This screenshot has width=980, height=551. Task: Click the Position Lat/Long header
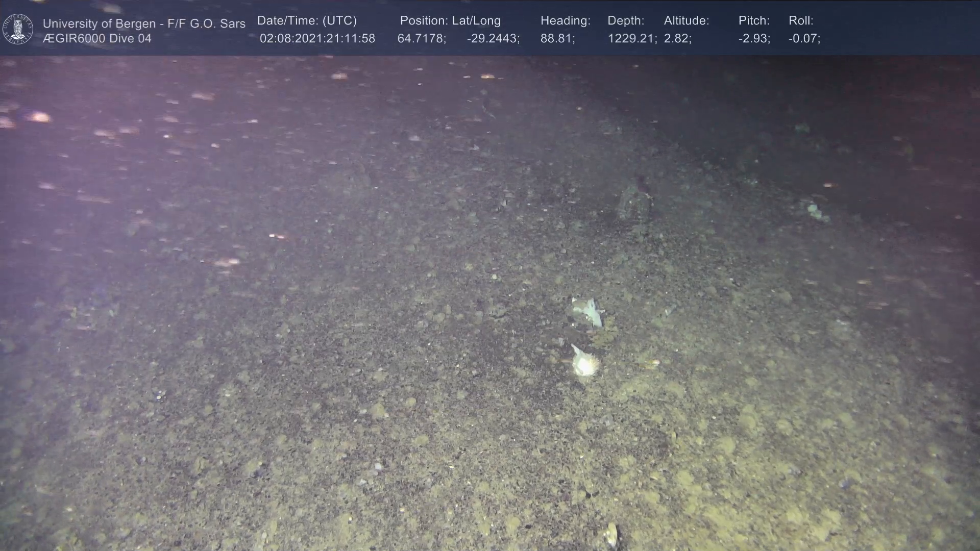450,21
